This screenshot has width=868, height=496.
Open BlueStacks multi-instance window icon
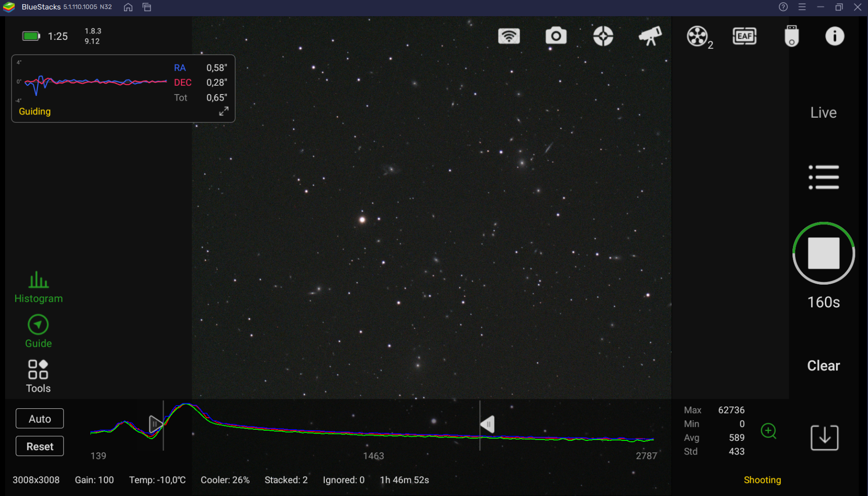click(147, 7)
